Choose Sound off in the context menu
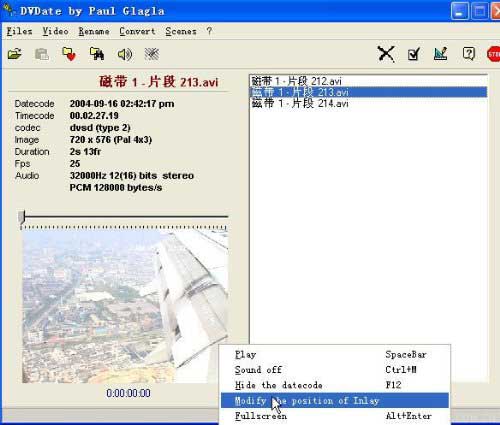Viewport: 500px width, 425px height. 335,370
